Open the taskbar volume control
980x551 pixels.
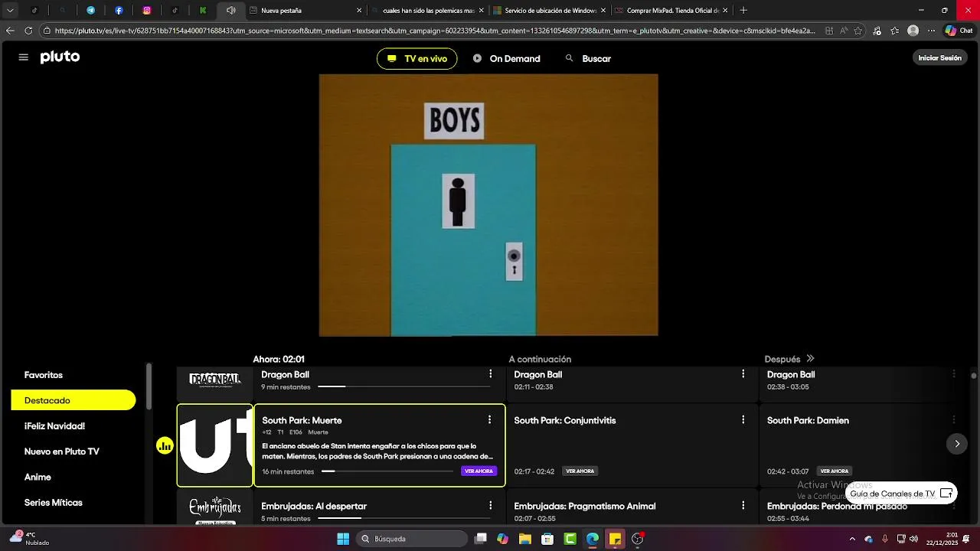pos(913,539)
